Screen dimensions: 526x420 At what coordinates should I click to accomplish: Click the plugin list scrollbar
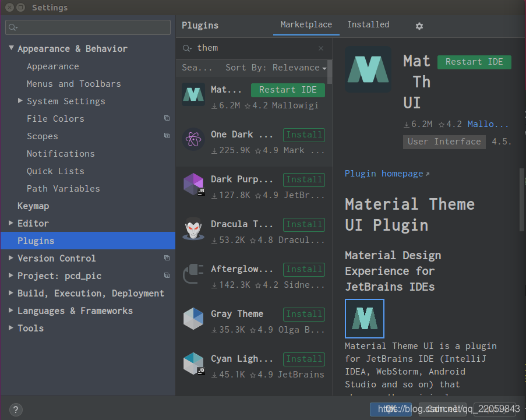click(330, 72)
